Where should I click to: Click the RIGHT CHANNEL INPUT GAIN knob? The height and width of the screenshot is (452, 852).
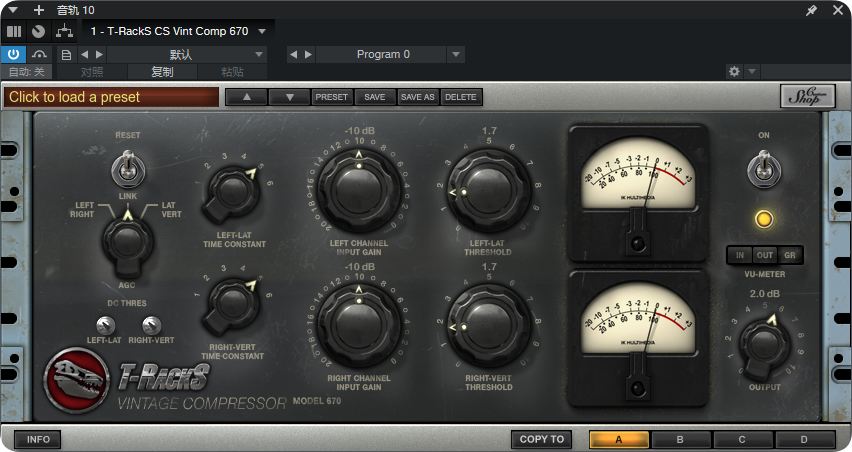point(359,326)
